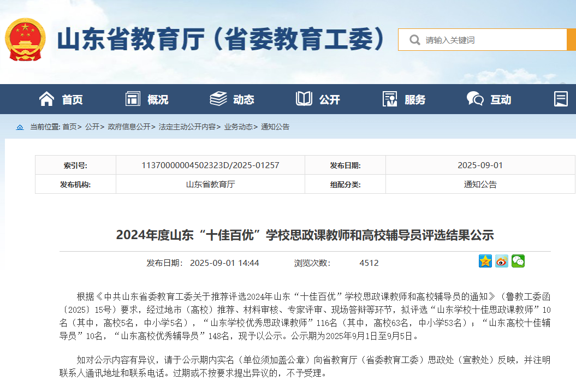Share article to QQ Zone
Screen dimensions: 576x392
(x=485, y=262)
